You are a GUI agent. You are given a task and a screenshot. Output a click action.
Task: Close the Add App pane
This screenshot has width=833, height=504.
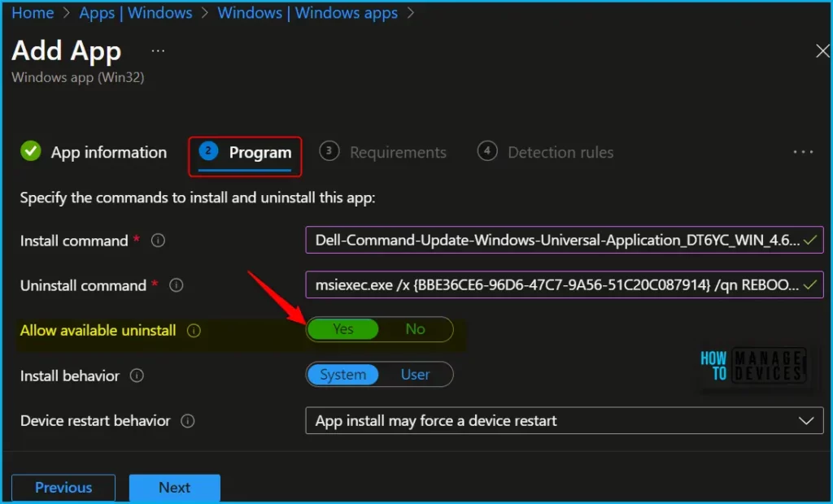(x=822, y=51)
